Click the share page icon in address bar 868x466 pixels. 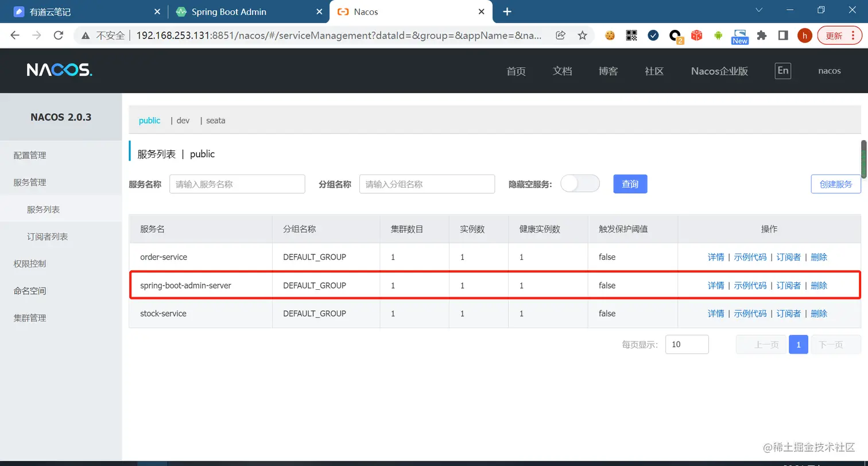(x=561, y=35)
